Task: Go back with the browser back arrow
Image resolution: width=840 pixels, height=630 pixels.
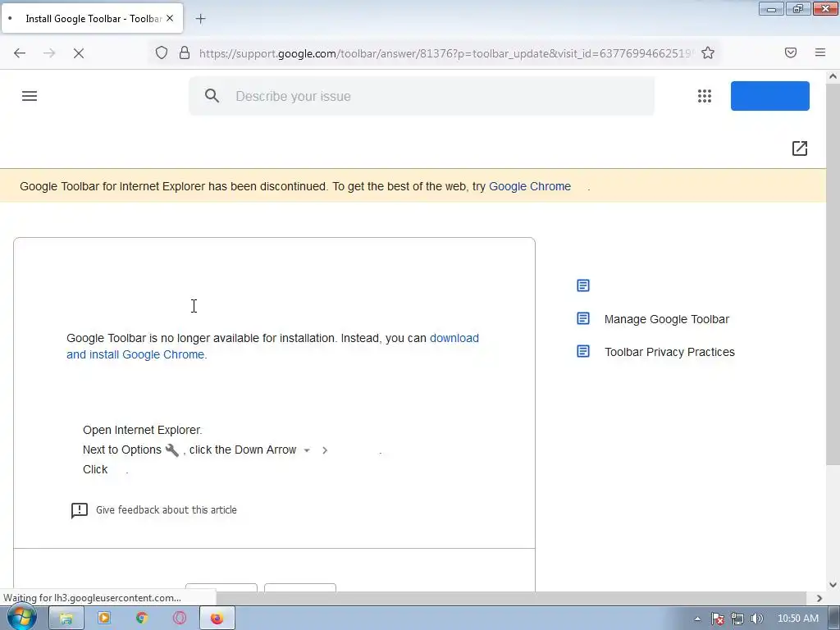Action: click(20, 53)
